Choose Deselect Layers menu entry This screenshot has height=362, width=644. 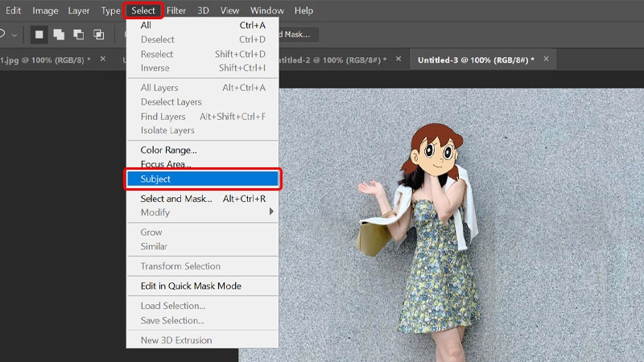[x=203, y=102]
